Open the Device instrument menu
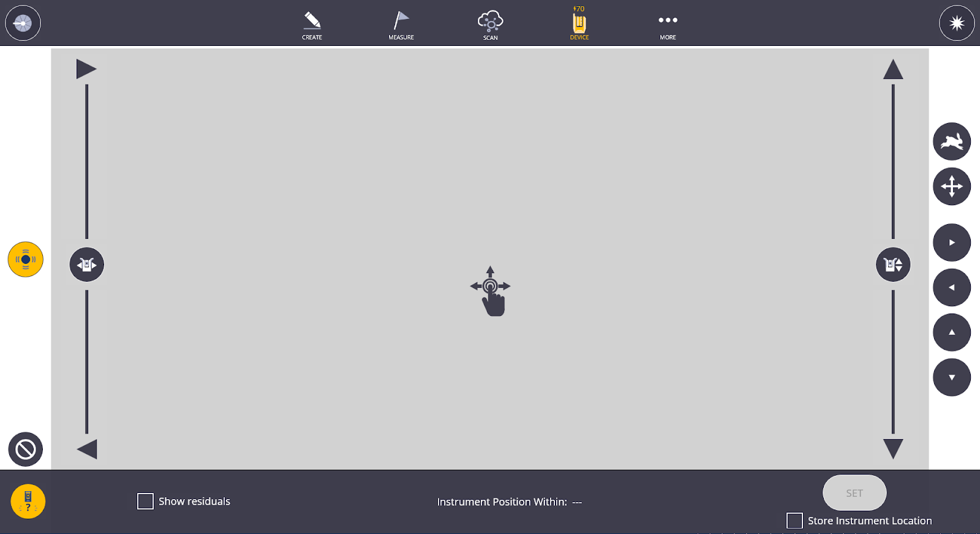The width and height of the screenshot is (980, 534). [x=579, y=25]
